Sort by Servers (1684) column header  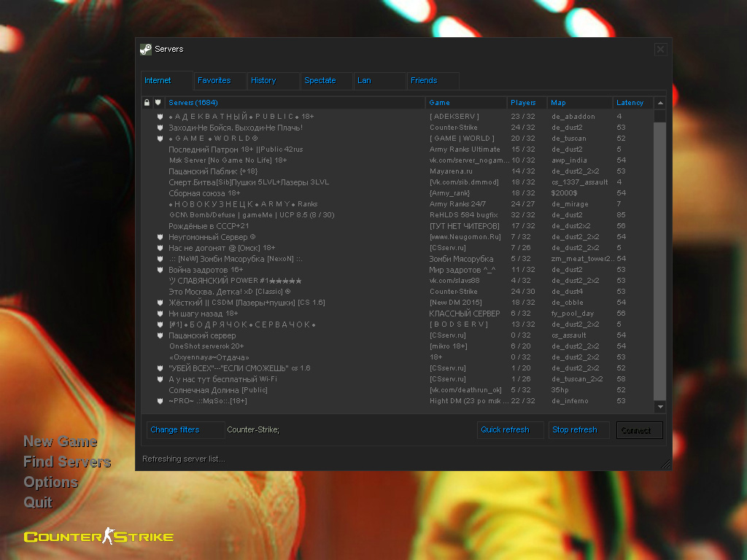tap(295, 102)
